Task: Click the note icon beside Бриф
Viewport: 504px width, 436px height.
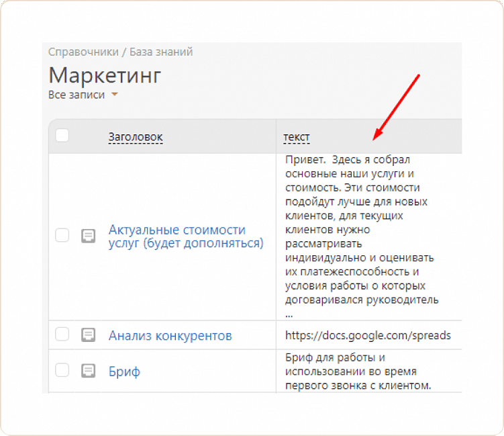Action: pyautogui.click(x=88, y=370)
